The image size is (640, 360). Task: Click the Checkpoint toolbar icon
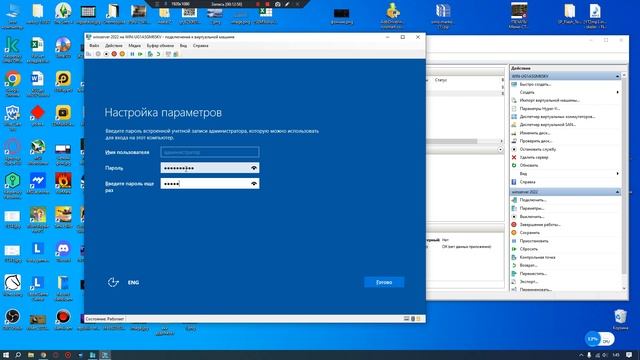point(150,54)
